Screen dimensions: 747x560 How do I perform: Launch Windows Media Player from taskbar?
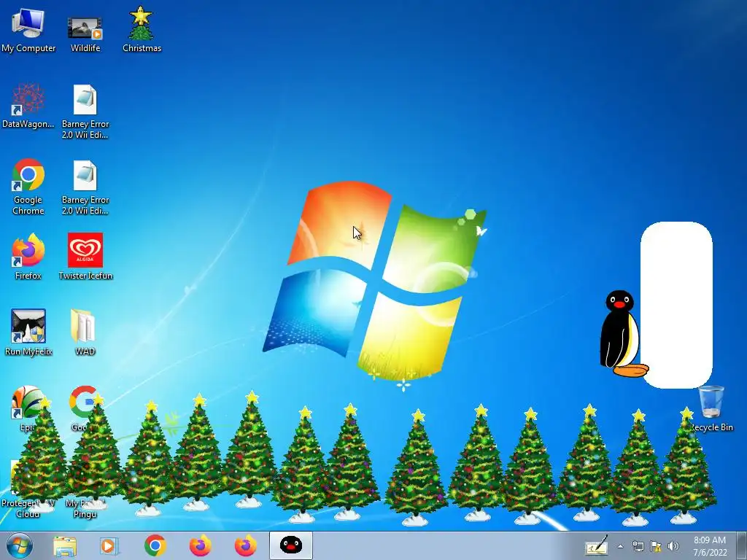point(109,545)
